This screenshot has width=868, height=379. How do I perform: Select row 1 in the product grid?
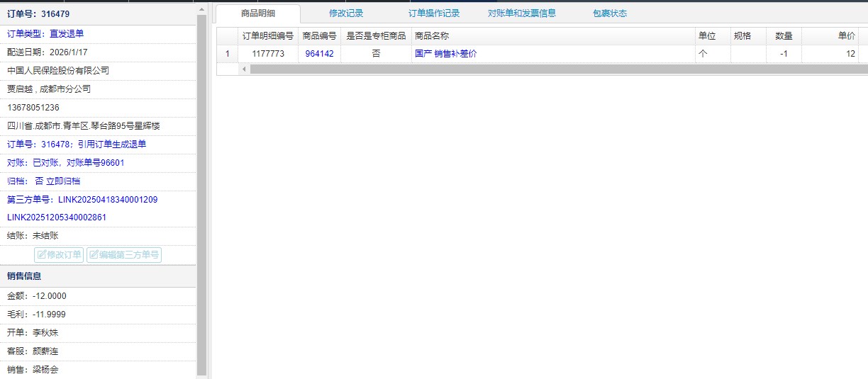point(227,54)
